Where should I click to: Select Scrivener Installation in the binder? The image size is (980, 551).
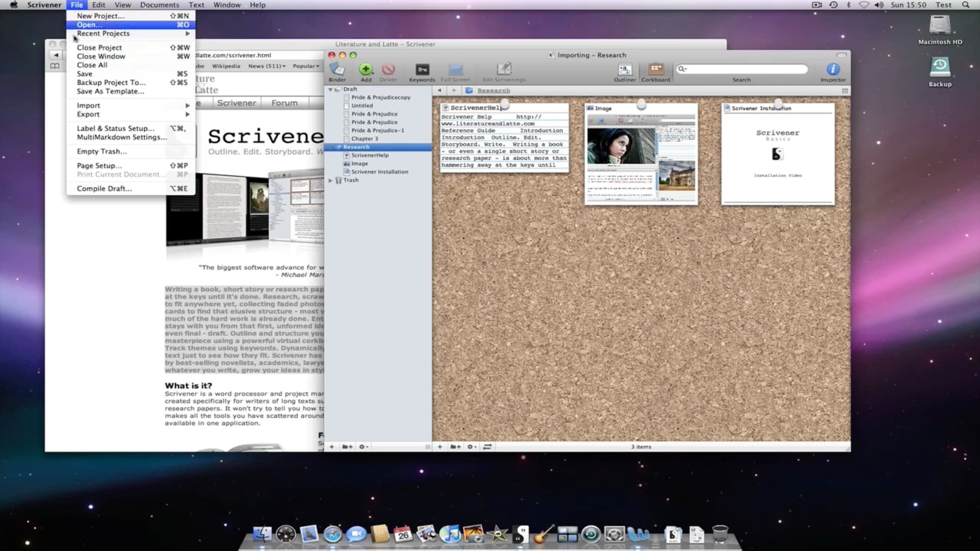click(x=380, y=172)
